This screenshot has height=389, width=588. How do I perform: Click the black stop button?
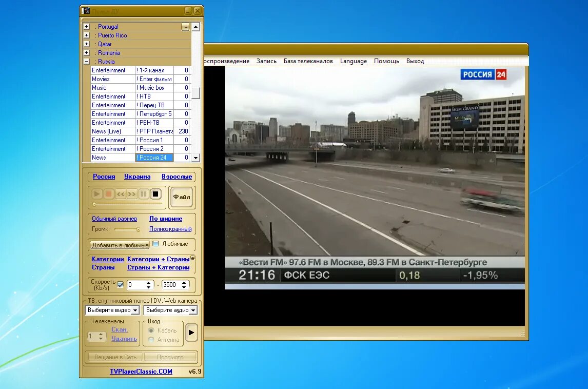point(155,194)
